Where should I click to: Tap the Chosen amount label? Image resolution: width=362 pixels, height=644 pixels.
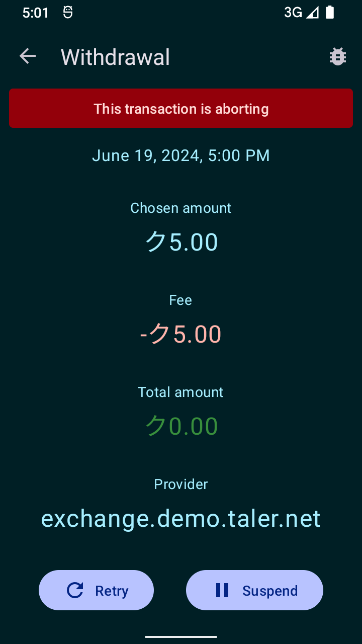(x=181, y=208)
